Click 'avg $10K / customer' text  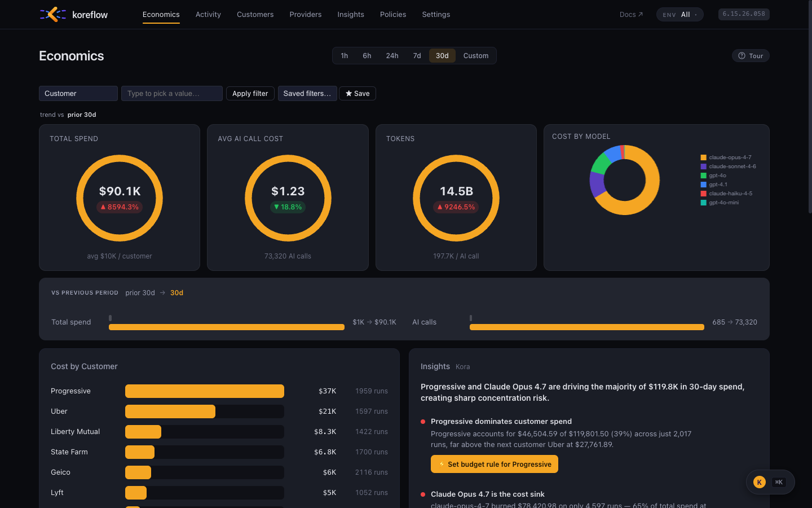click(x=120, y=256)
